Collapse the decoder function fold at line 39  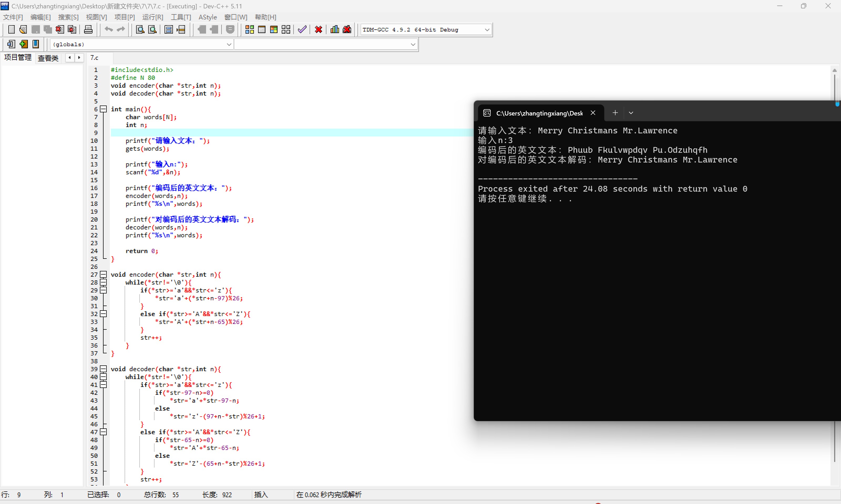(x=103, y=369)
